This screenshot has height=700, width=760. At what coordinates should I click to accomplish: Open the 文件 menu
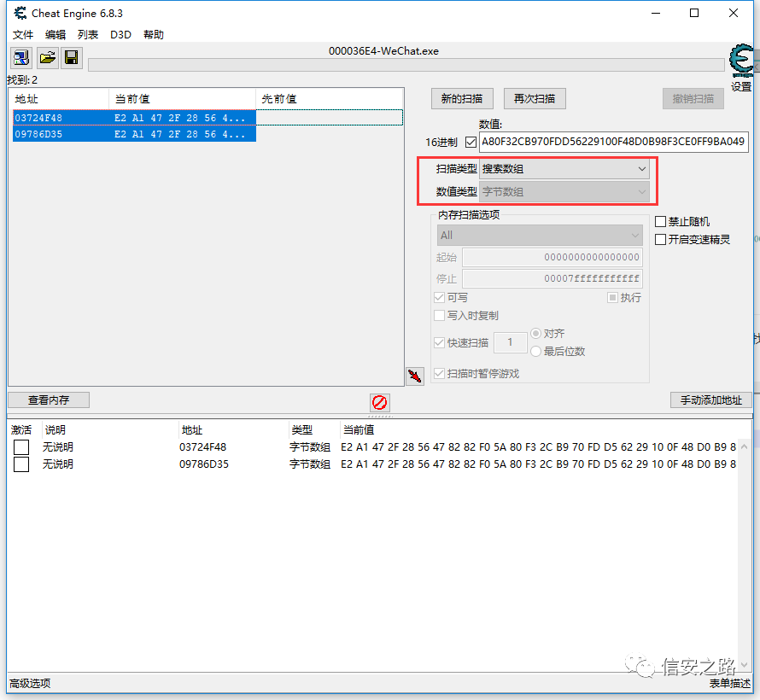[23, 35]
